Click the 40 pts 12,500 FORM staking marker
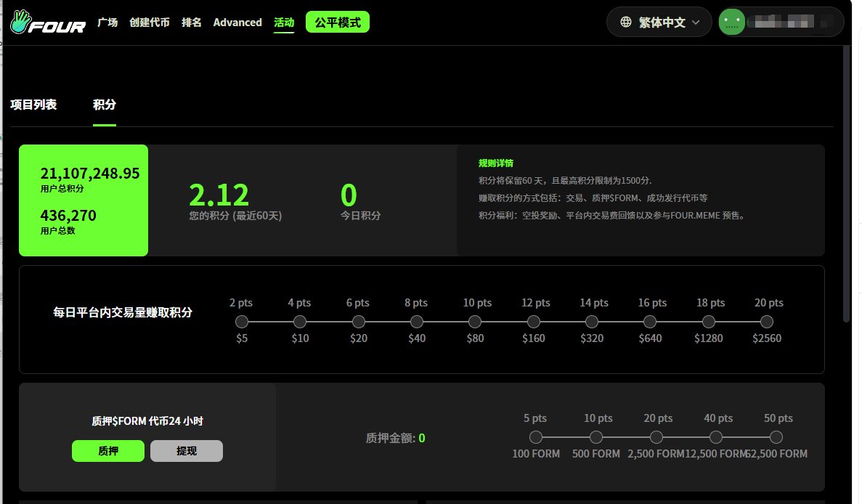 716,437
